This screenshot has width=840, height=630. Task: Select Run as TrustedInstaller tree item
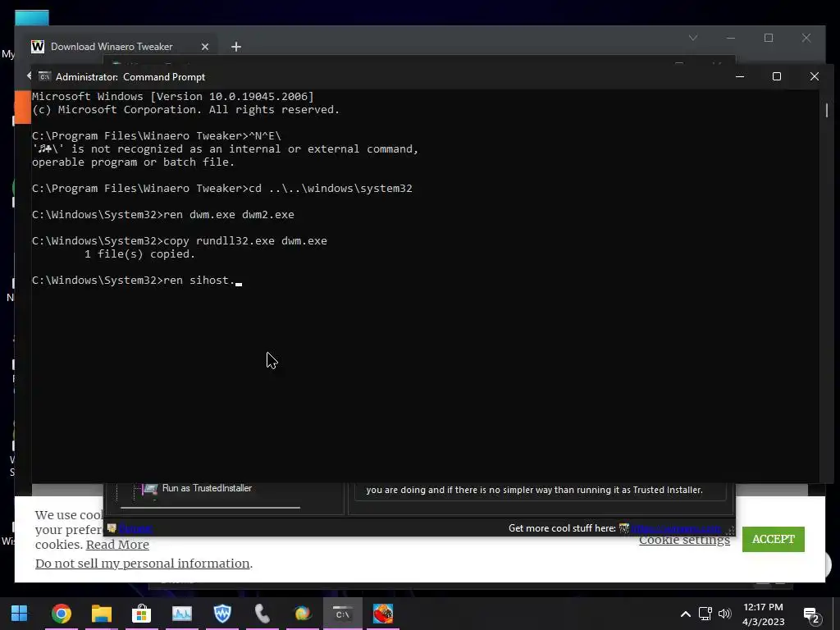click(x=207, y=488)
